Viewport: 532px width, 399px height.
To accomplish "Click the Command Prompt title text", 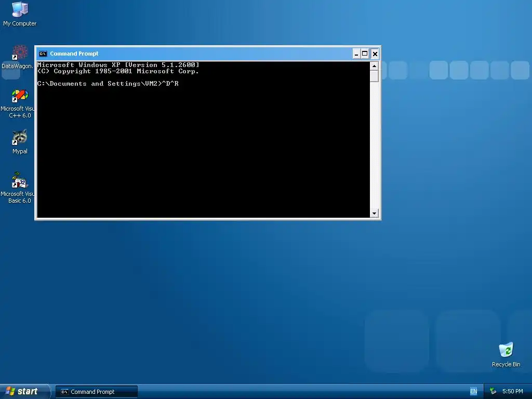I will click(74, 54).
